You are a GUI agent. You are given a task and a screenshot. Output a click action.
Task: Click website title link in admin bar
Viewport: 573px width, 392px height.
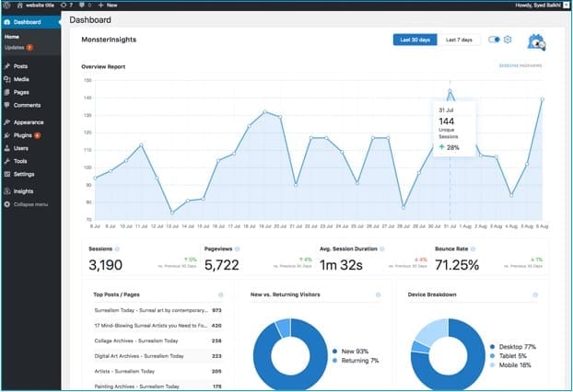coord(40,6)
